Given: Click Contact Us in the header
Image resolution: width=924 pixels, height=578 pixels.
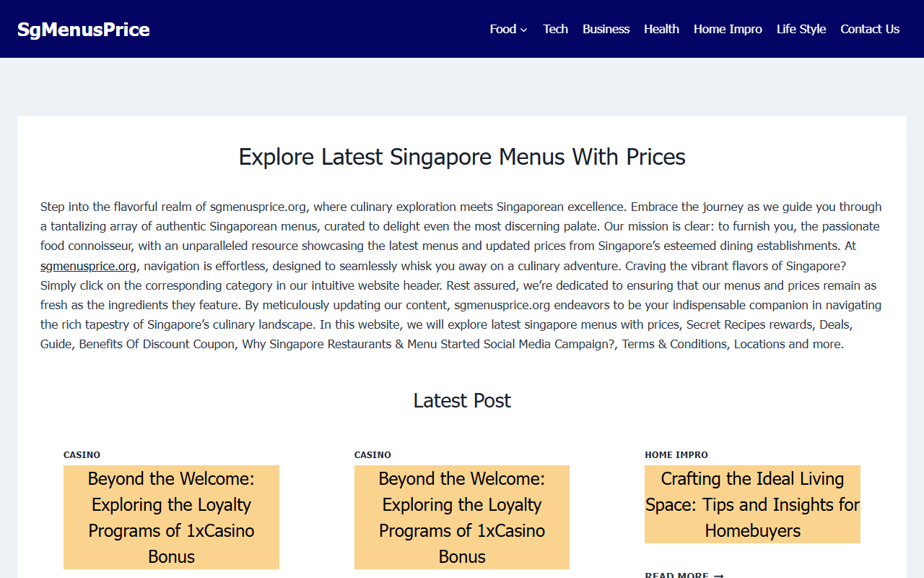Looking at the screenshot, I should coord(870,29).
